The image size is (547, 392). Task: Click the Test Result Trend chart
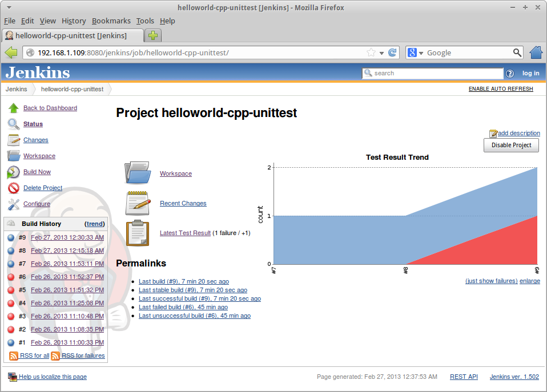398,215
